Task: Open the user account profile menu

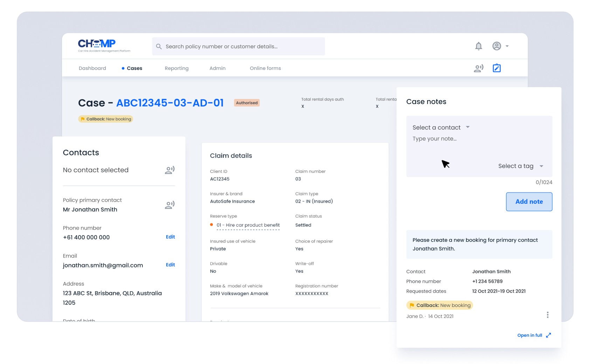Action: click(x=500, y=46)
